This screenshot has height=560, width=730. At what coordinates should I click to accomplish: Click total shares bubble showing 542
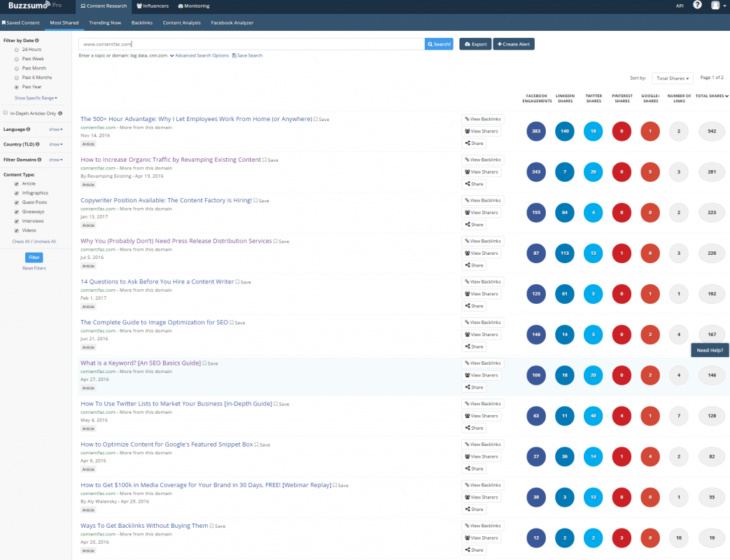712,132
